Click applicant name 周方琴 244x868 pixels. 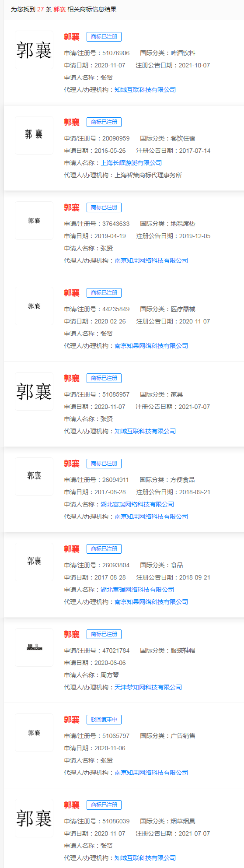[x=110, y=675]
